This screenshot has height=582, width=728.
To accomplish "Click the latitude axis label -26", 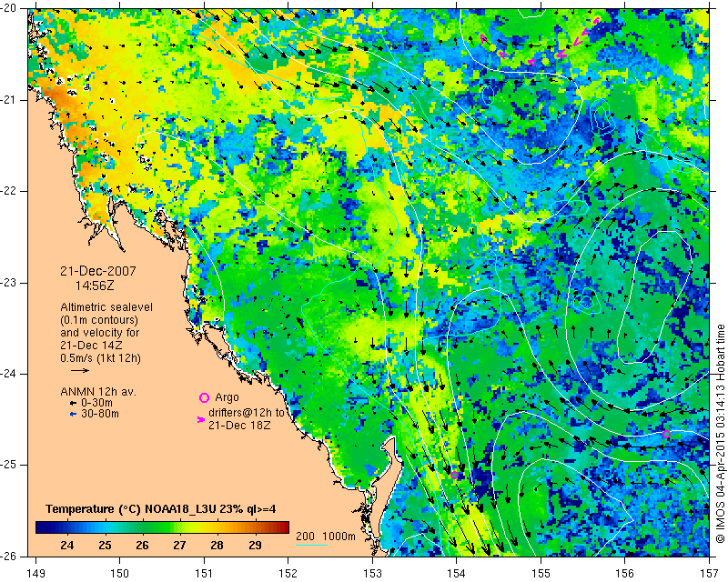I will point(8,556).
